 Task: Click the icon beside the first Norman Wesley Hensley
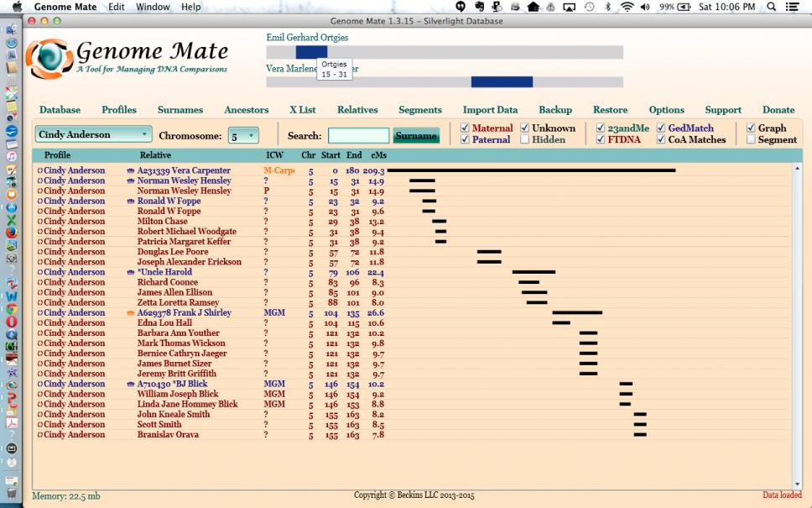pos(131,181)
